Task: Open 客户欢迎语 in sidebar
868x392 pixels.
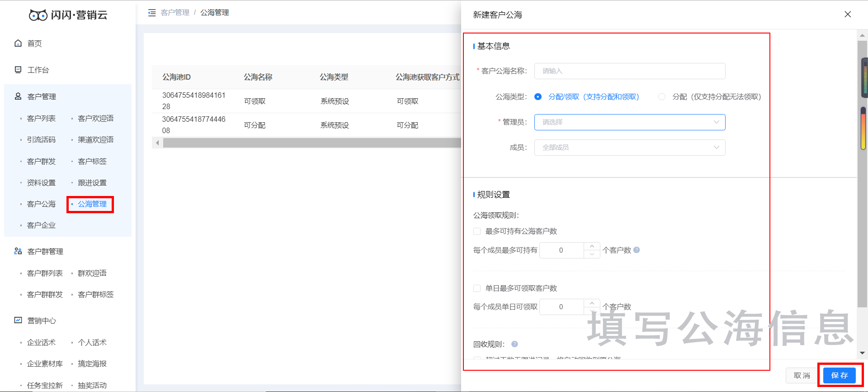Action: tap(96, 118)
